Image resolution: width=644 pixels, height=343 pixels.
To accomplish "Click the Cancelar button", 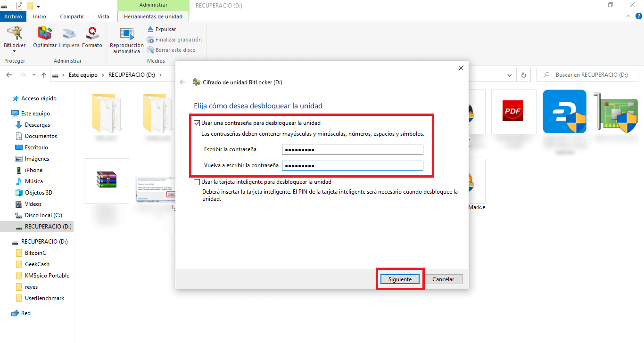I will point(443,279).
